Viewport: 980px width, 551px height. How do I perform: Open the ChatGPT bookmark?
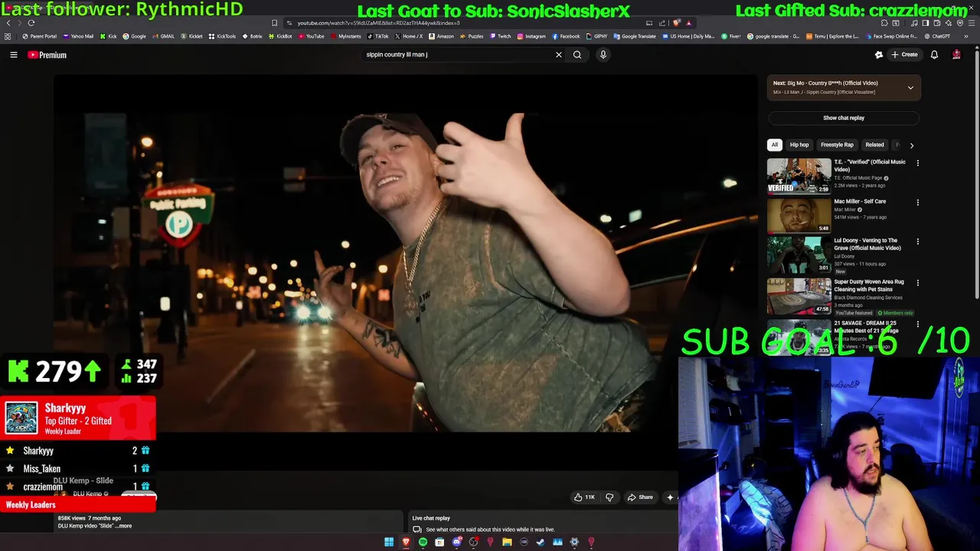coord(936,36)
